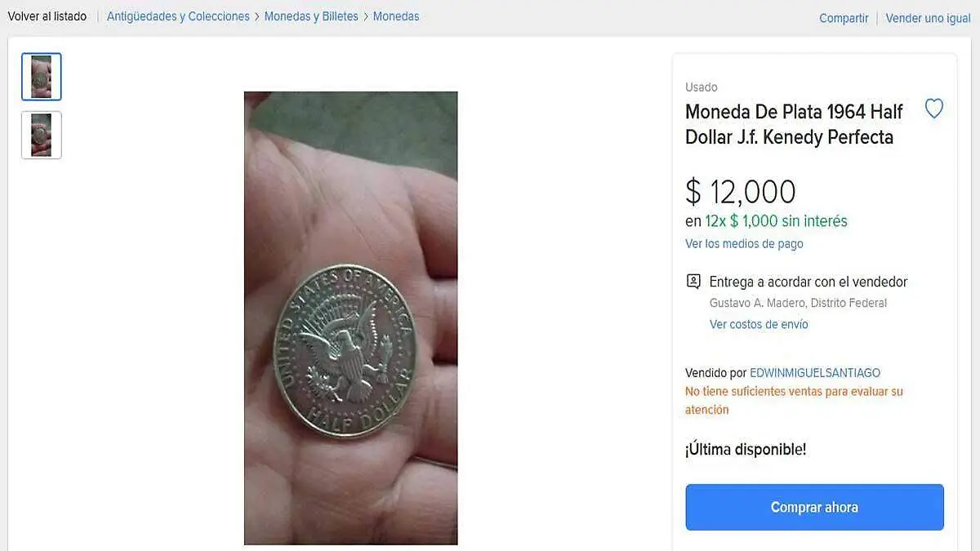Click the product title Moneda De Plata
Image resolution: width=980 pixels, height=551 pixels.
click(794, 124)
